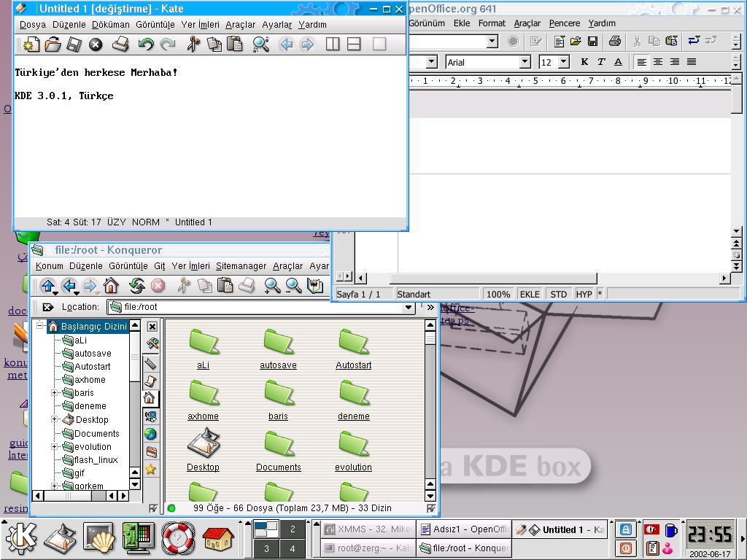Expand the baris folder tree node
The width and height of the screenshot is (747, 560).
pyautogui.click(x=55, y=393)
